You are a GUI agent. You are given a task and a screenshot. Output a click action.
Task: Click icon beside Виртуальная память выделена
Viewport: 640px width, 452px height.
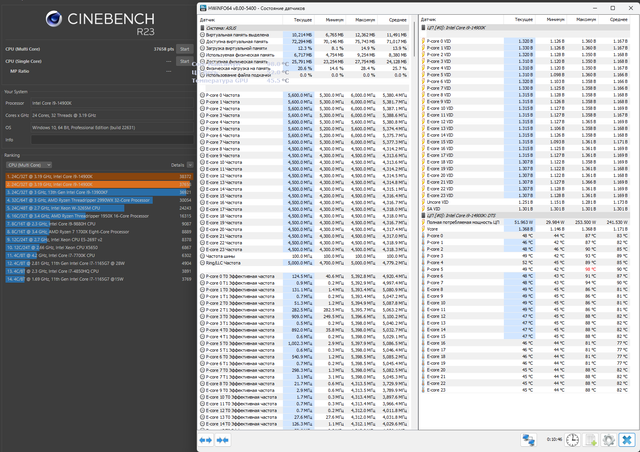click(x=202, y=35)
